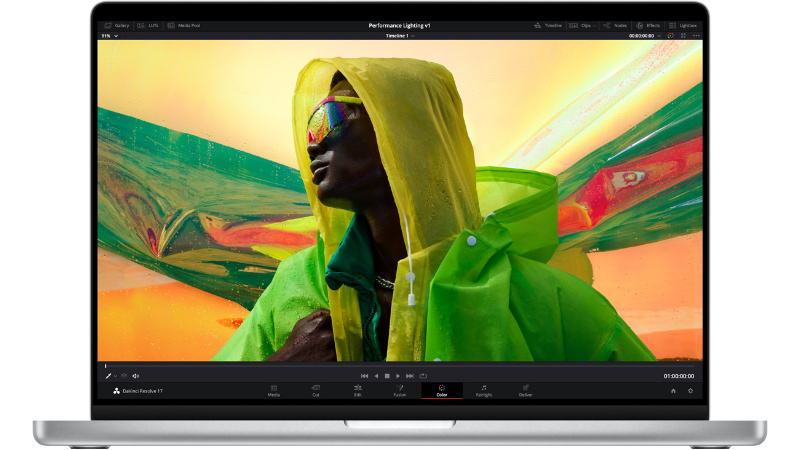Toggle the bypass color grades icon
The height and width of the screenshot is (450, 800).
(x=671, y=36)
